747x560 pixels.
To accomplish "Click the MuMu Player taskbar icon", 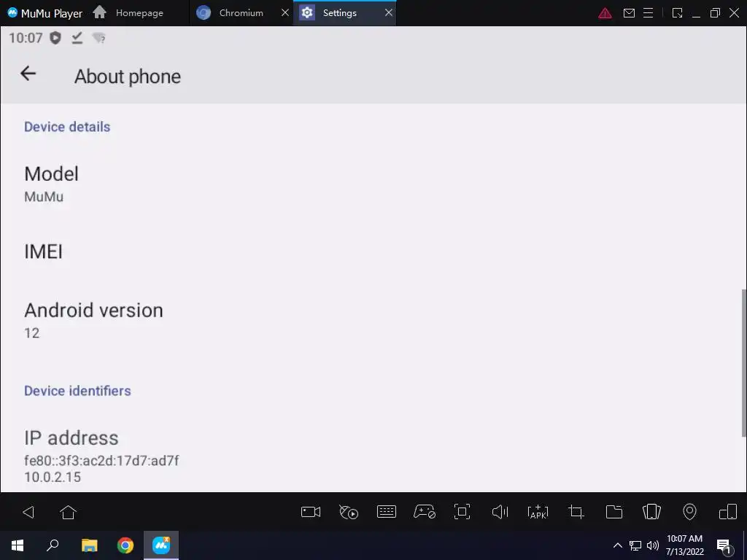I will tap(161, 545).
